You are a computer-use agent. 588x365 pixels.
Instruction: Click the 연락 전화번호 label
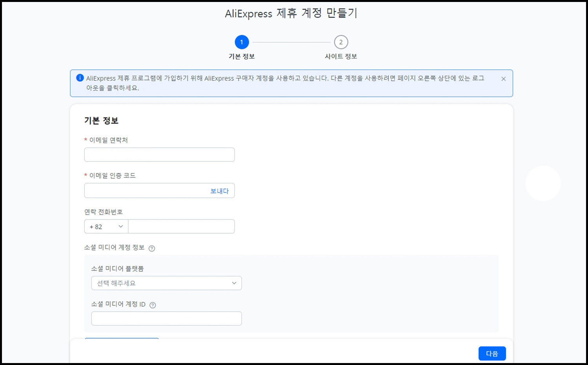[103, 212]
